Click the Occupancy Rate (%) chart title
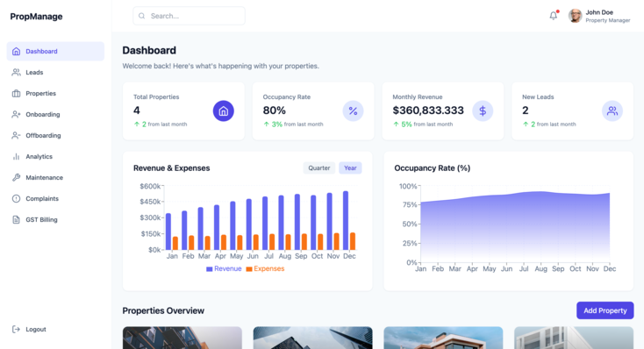 click(x=432, y=168)
